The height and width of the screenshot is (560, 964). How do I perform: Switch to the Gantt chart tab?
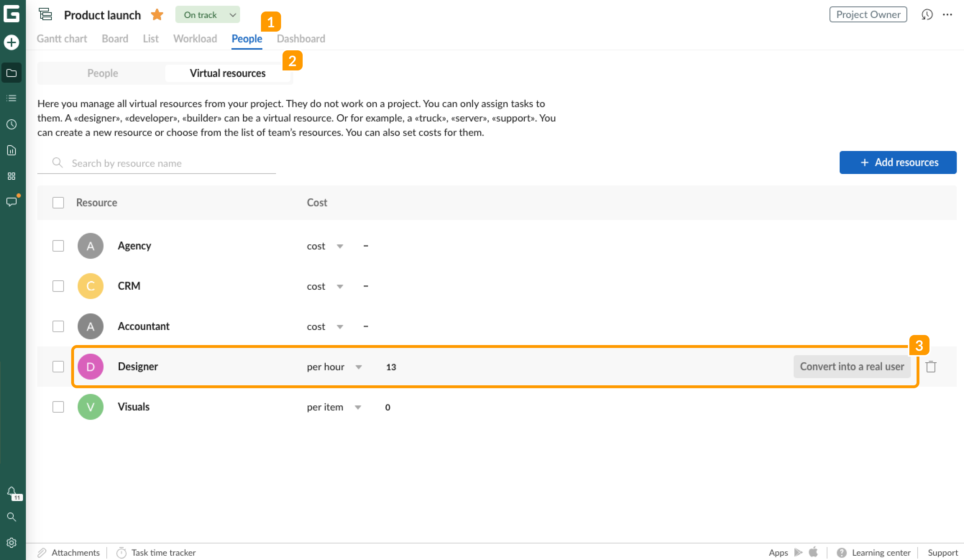click(x=61, y=38)
